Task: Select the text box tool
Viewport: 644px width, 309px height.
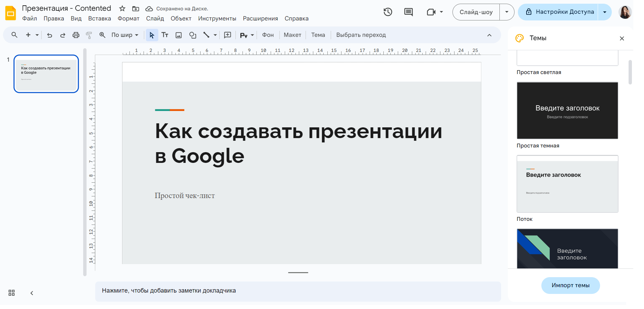Action: [x=165, y=35]
